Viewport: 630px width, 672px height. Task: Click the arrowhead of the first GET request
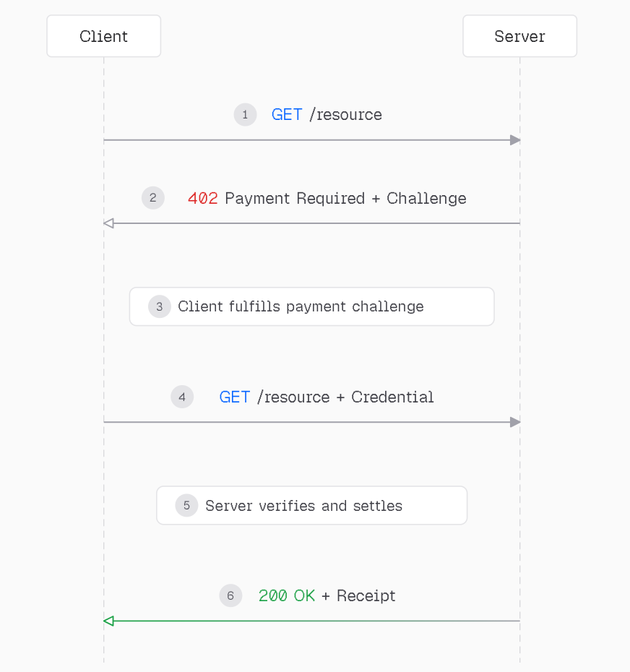click(515, 140)
